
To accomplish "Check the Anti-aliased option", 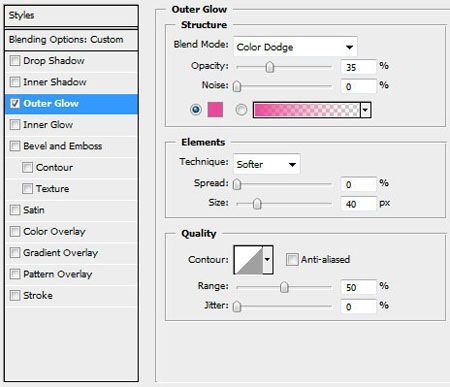I will 292,259.
